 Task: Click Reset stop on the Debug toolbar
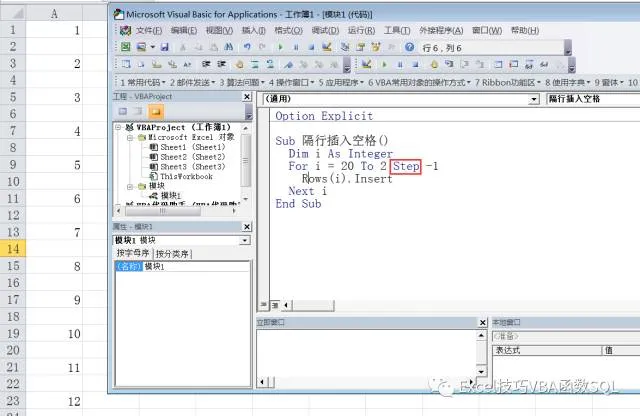point(415,64)
